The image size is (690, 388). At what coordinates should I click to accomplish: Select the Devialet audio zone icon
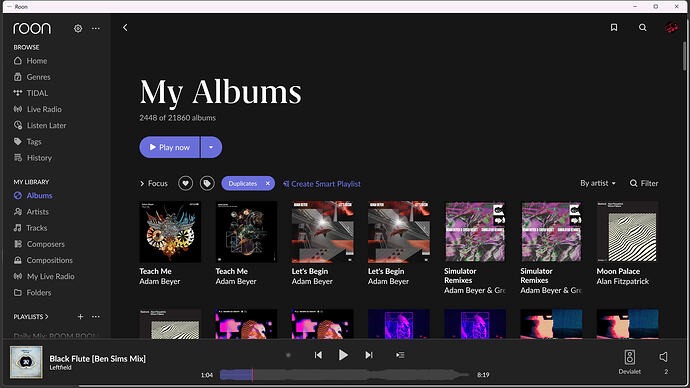click(x=630, y=357)
